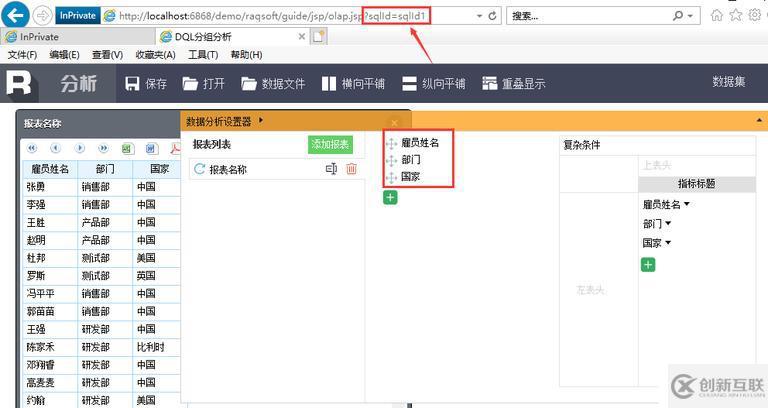Click the InPrivate badge in the address bar
This screenshot has height=408, width=768.
pos(77,16)
